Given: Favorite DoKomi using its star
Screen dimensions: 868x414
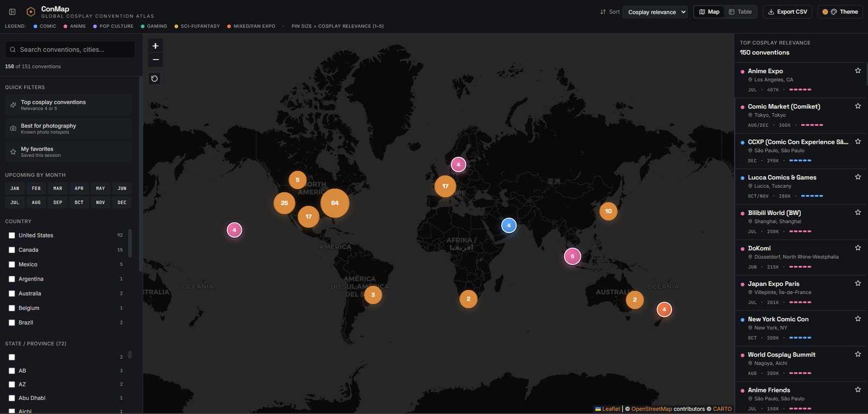Looking at the screenshot, I should [858, 247].
